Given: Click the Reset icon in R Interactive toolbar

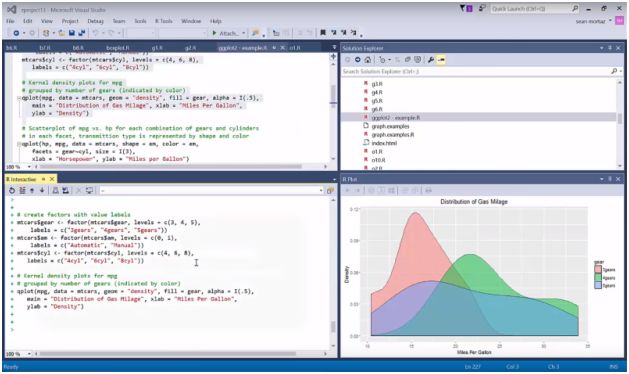Looking at the screenshot, I should pos(12,190).
